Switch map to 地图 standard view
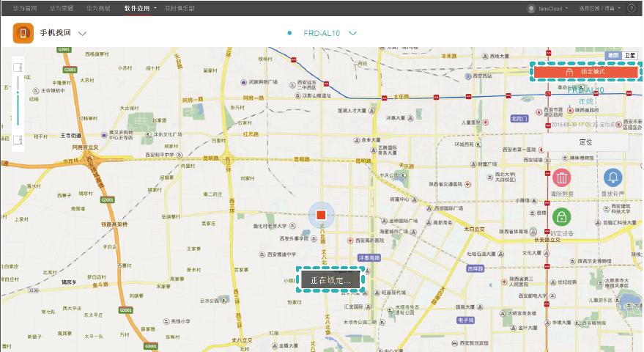 (613, 55)
